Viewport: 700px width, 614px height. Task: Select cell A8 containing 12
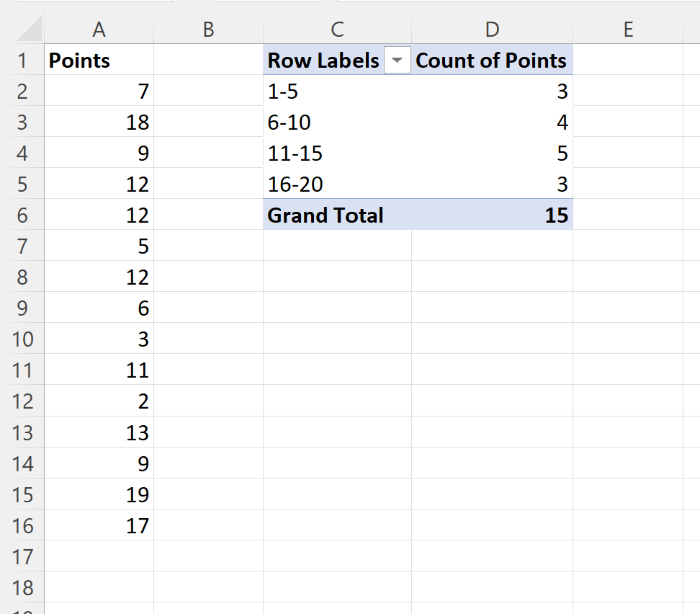coord(99,277)
